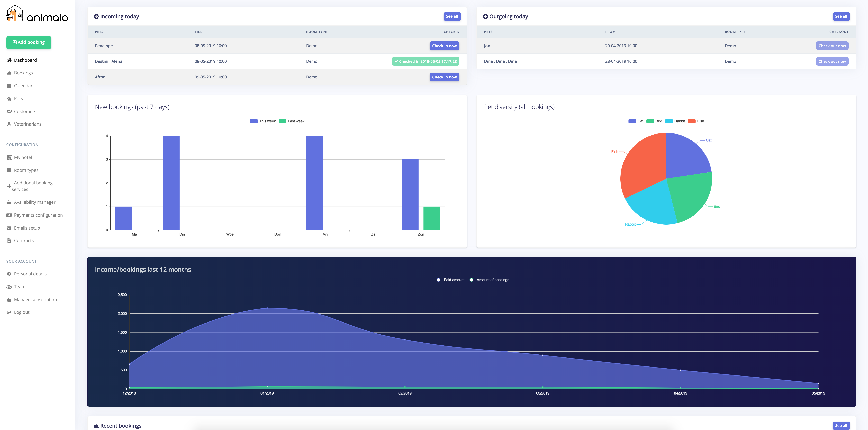Click the 01/2019 peak data point
This screenshot has width=868, height=430.
click(x=267, y=308)
